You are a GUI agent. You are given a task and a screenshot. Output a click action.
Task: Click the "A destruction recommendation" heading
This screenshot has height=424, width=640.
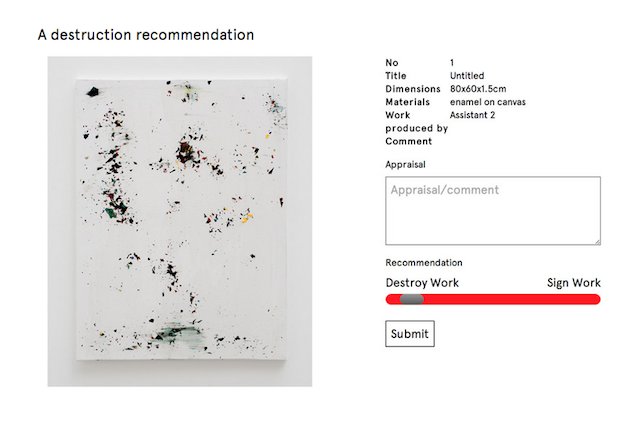146,35
